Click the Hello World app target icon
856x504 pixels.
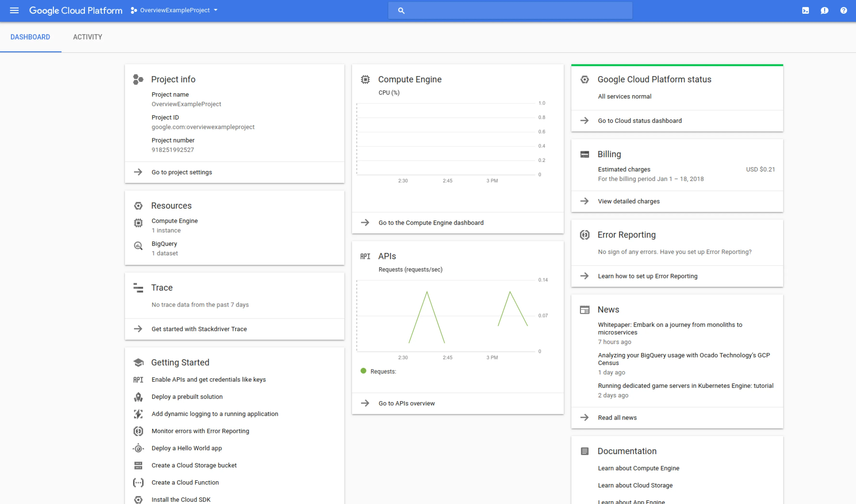pyautogui.click(x=138, y=448)
